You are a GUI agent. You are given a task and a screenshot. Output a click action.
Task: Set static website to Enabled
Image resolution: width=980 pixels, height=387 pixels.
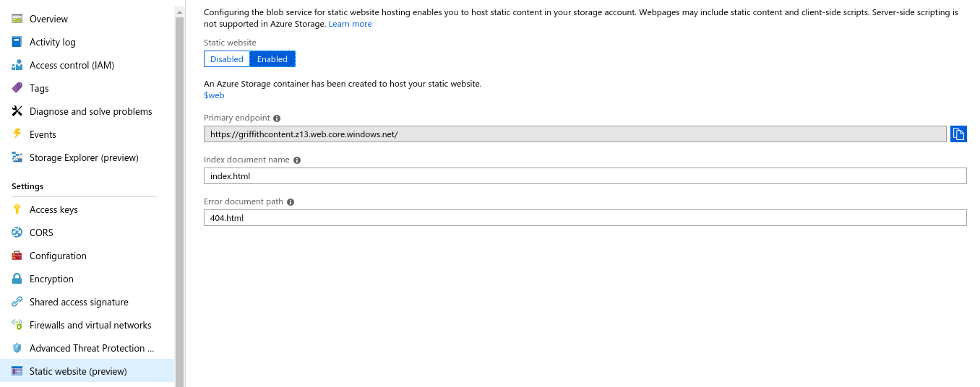click(x=272, y=59)
